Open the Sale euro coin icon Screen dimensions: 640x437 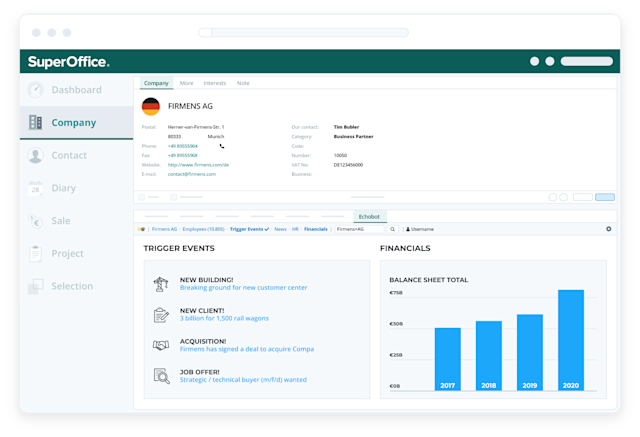pos(36,221)
